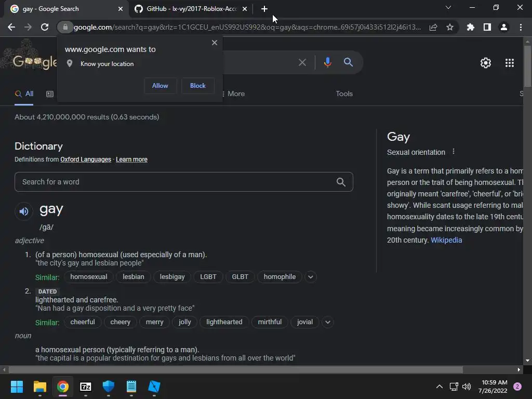
Task: Open the Windows Start menu
Action: tap(17, 387)
